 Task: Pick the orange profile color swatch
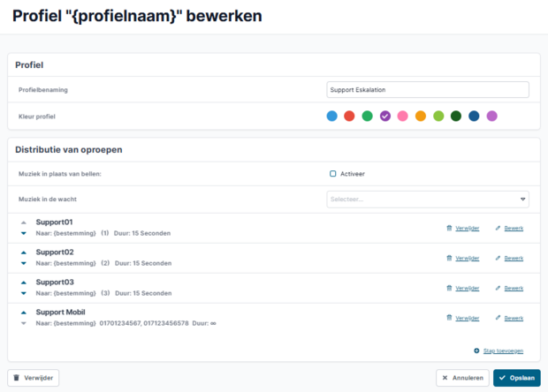pyautogui.click(x=421, y=116)
